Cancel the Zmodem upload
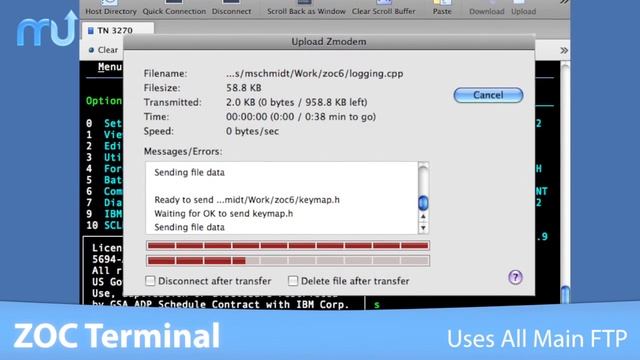Image resolution: width=640 pixels, height=360 pixels. [488, 95]
